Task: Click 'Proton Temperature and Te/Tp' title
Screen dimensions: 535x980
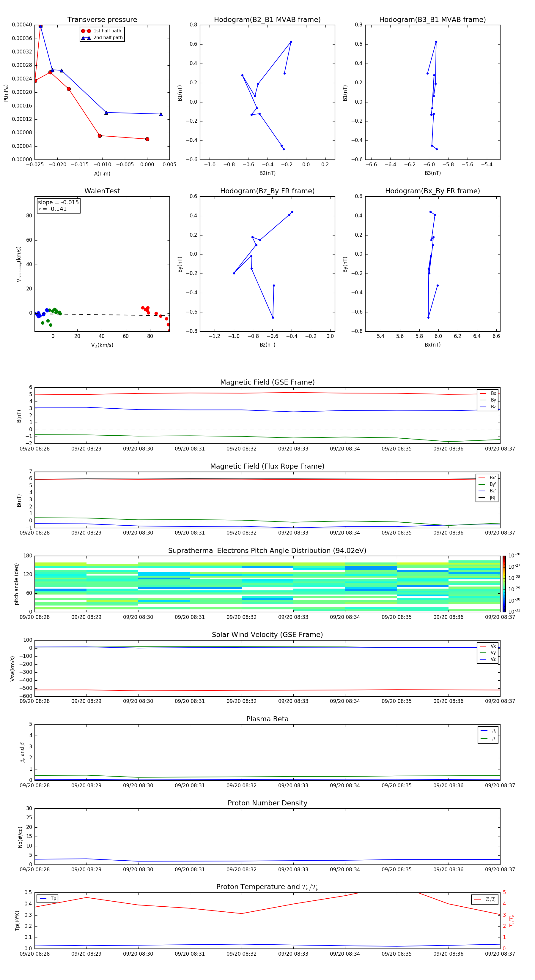Action: pos(267,887)
